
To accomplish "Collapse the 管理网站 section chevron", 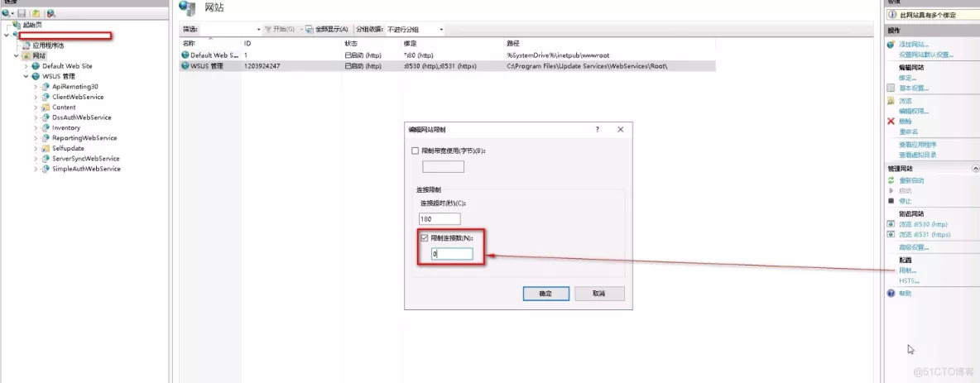I will pos(976,169).
